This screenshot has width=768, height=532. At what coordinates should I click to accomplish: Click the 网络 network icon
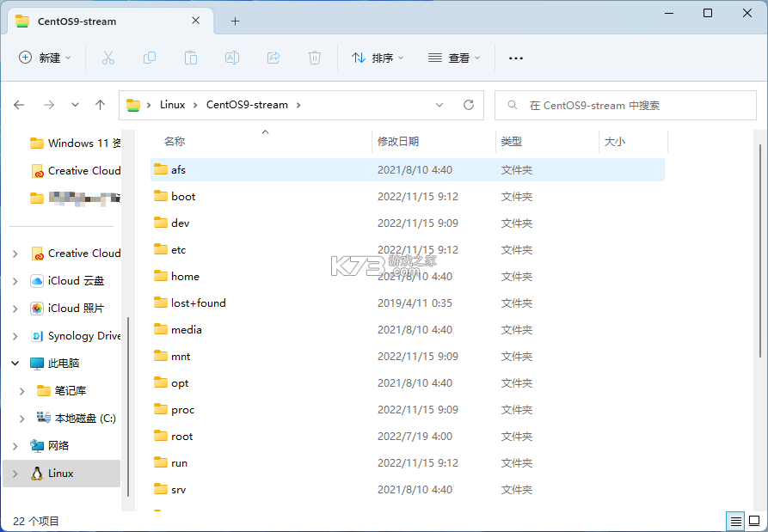[37, 445]
